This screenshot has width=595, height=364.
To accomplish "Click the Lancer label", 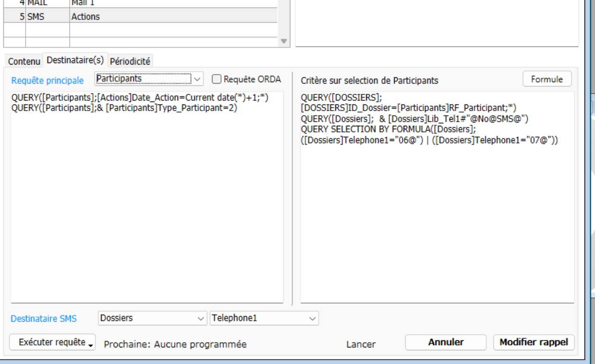I will click(x=361, y=345).
